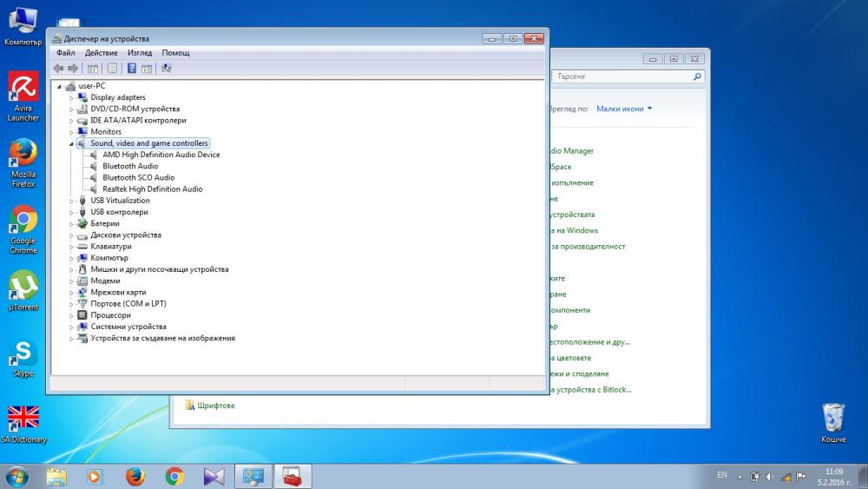868x489 pixels.
Task: Show hidden system tray icons arrow
Action: click(740, 476)
